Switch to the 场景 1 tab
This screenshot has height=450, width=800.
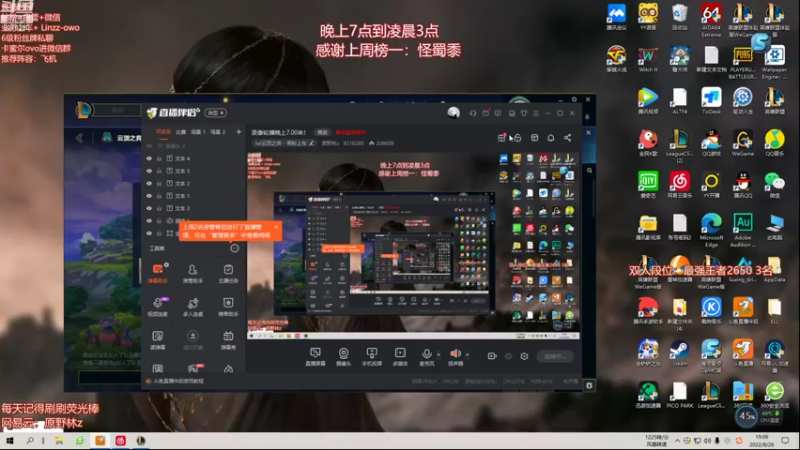click(x=198, y=132)
